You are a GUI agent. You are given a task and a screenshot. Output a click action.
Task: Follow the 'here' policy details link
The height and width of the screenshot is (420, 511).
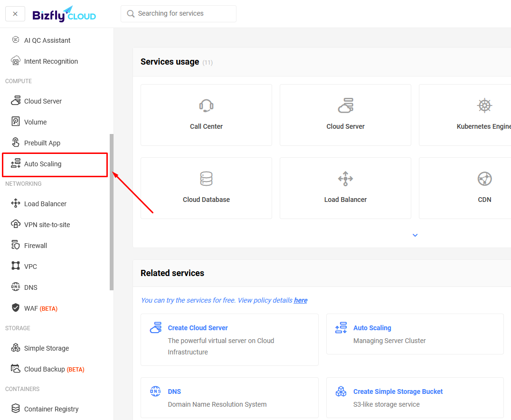pos(301,300)
